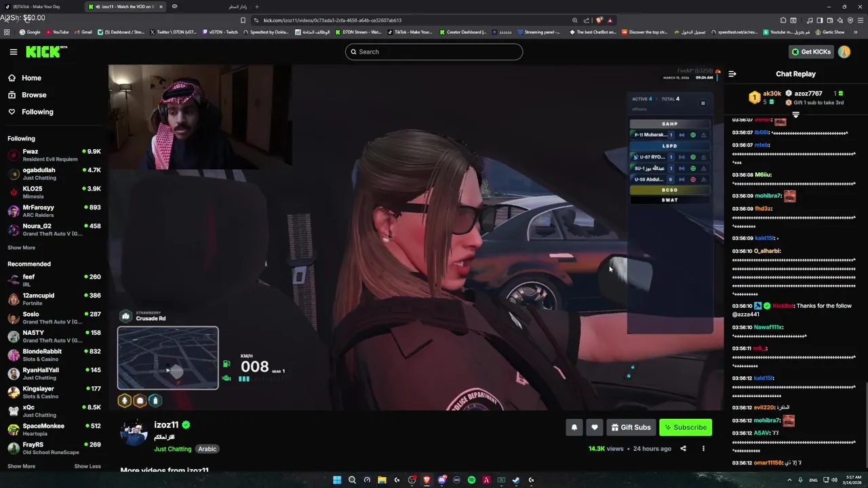This screenshot has height=488, width=868.
Task: Open File Explorer from the taskbar
Action: click(382, 480)
